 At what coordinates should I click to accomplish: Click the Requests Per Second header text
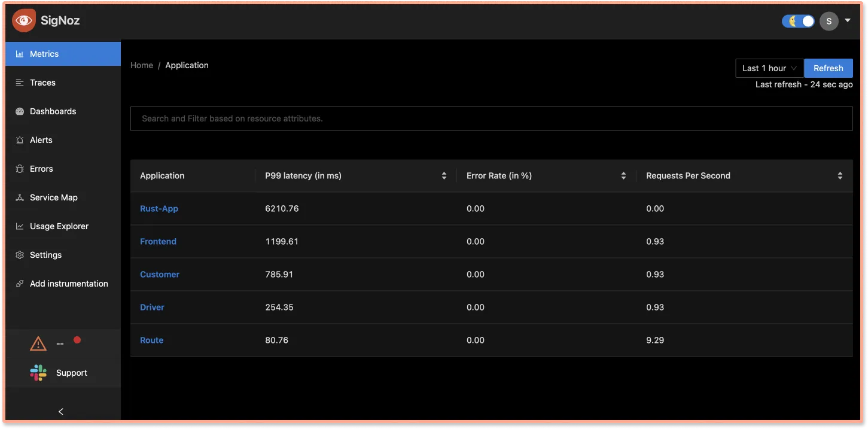688,176
